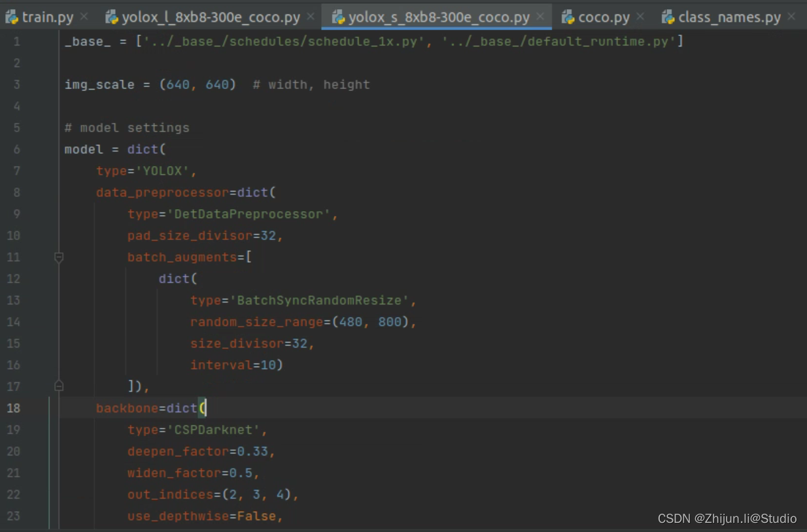Close the coco.py tab
Screen dimensions: 807x532
pos(640,17)
